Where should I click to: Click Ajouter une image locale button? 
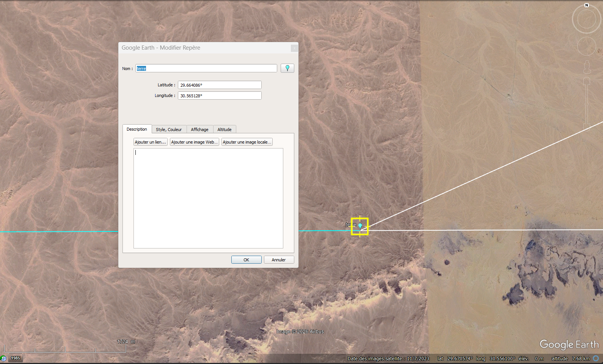[x=247, y=142]
